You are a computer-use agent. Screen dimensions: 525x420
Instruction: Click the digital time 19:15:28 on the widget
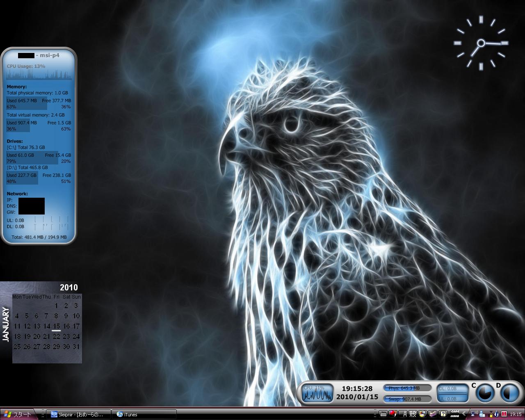coord(357,388)
